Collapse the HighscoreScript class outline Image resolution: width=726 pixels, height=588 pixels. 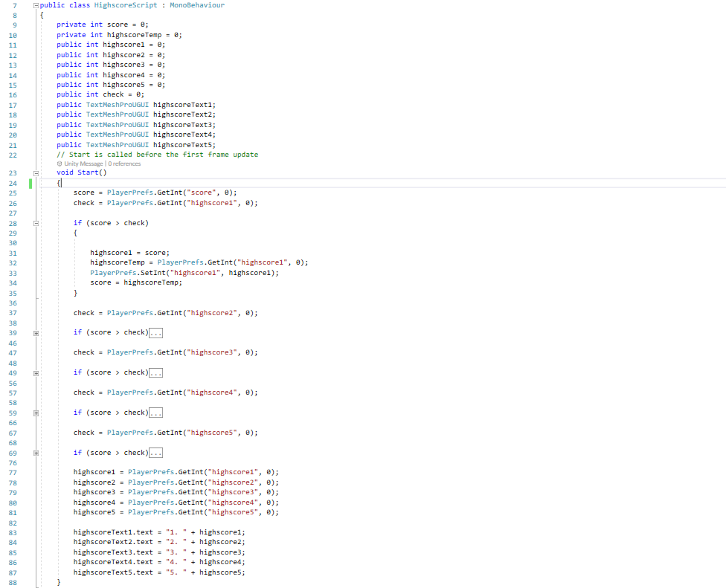(36, 5)
